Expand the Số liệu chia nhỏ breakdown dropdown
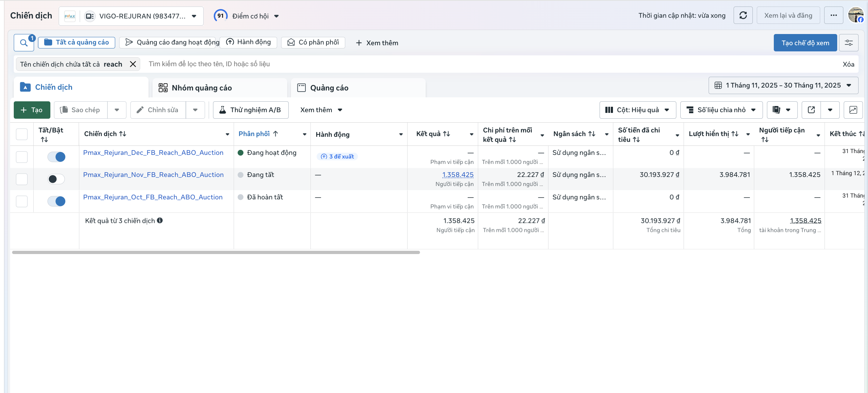This screenshot has height=393, width=868. (x=721, y=110)
